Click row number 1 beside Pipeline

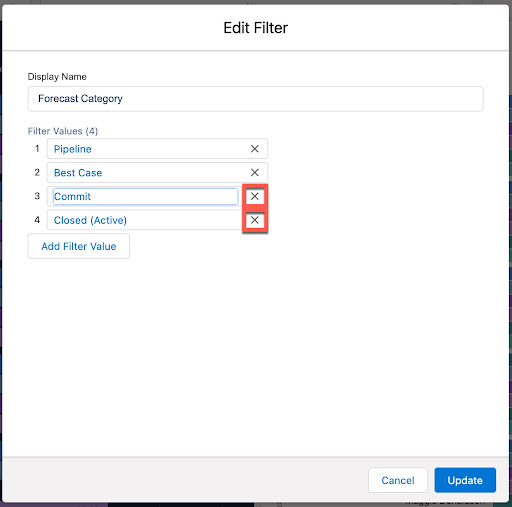(x=37, y=149)
